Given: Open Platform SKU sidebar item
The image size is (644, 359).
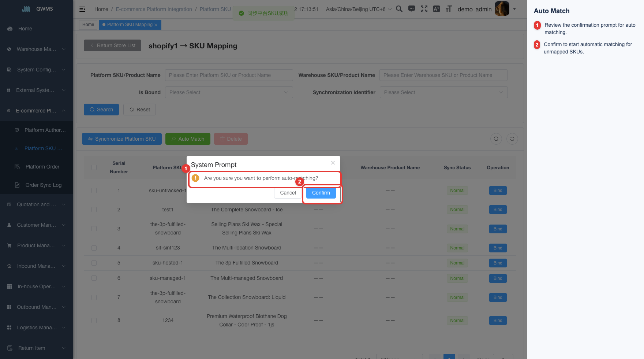Looking at the screenshot, I should pyautogui.click(x=37, y=148).
